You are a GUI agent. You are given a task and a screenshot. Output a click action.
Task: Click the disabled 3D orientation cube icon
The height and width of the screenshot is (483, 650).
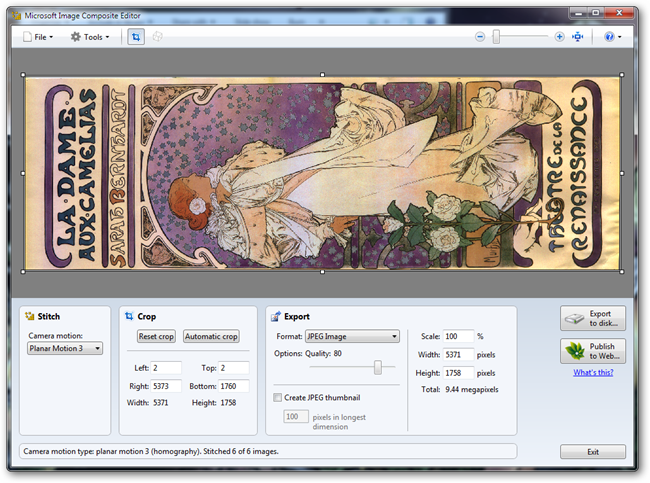pos(158,37)
